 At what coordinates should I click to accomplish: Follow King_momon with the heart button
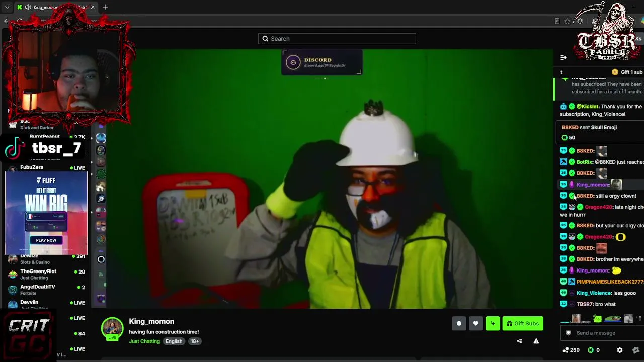coord(475,324)
